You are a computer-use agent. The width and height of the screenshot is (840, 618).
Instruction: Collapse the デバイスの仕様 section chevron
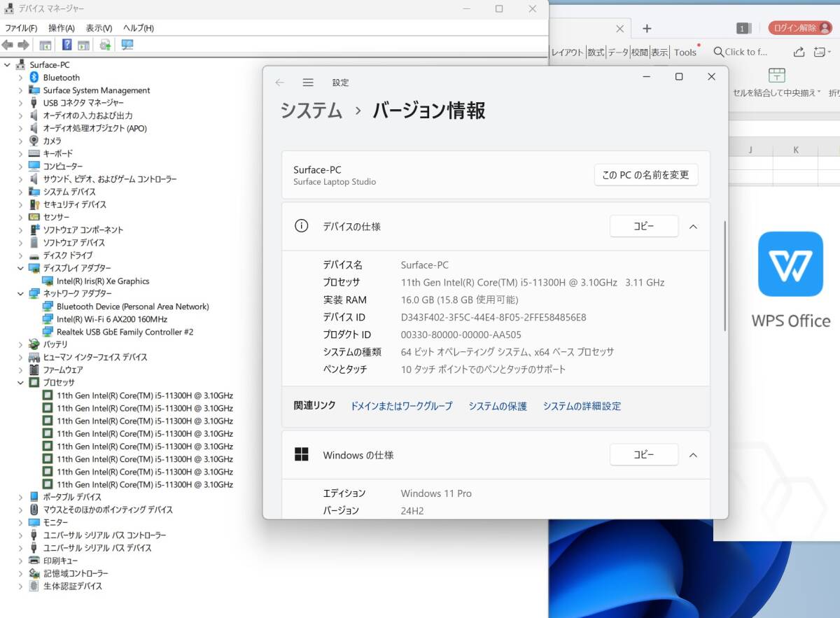(693, 227)
